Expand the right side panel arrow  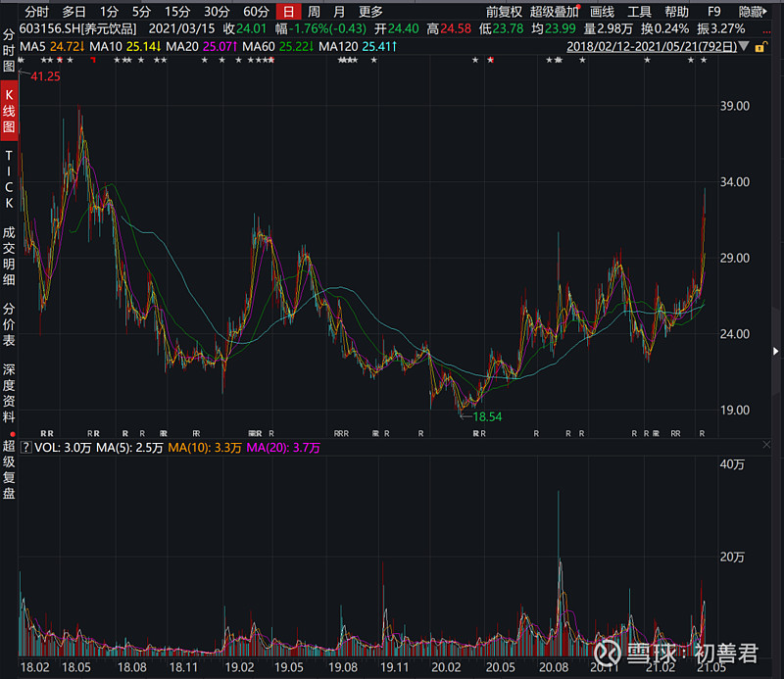[775, 352]
